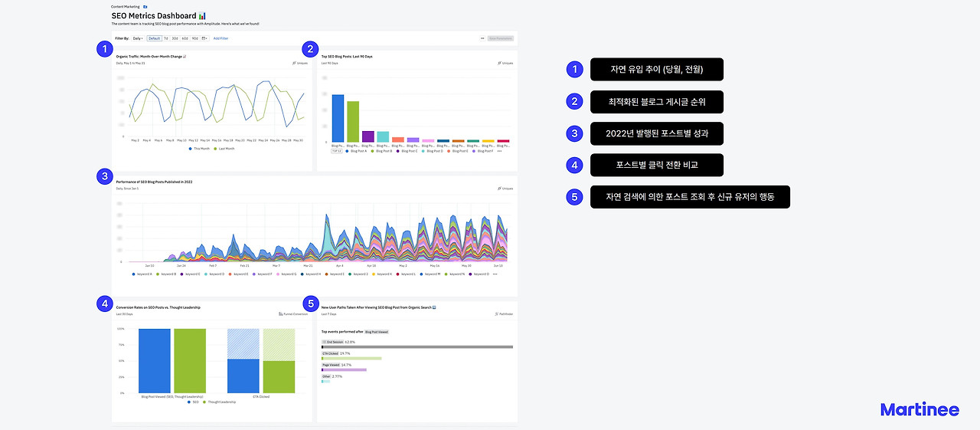Expand more keywords in legend ellipsis
This screenshot has width=980, height=430.
tap(495, 274)
